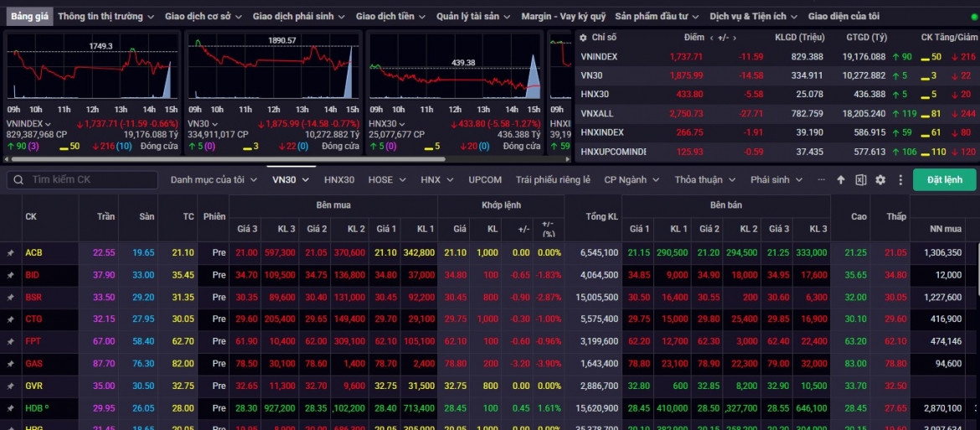The width and height of the screenshot is (980, 430).
Task: Focus the Tìm kiếm CK search field
Action: pyautogui.click(x=82, y=179)
